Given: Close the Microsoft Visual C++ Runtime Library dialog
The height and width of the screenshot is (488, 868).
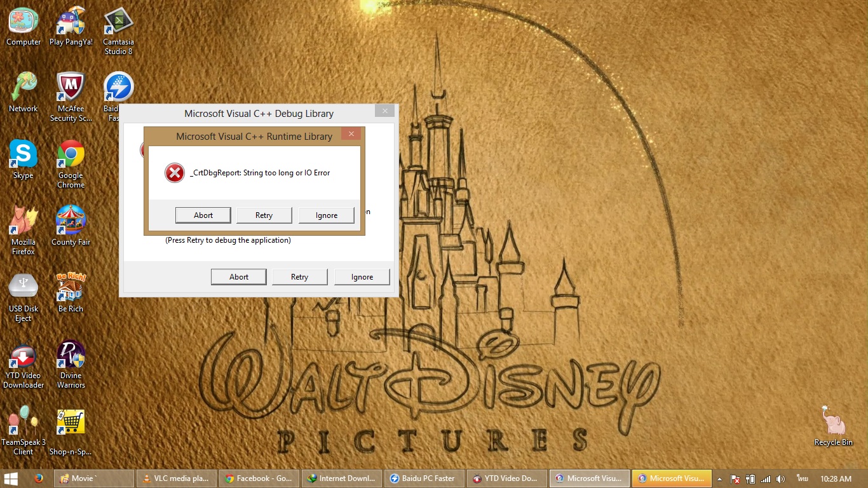Looking at the screenshot, I should click(x=351, y=133).
